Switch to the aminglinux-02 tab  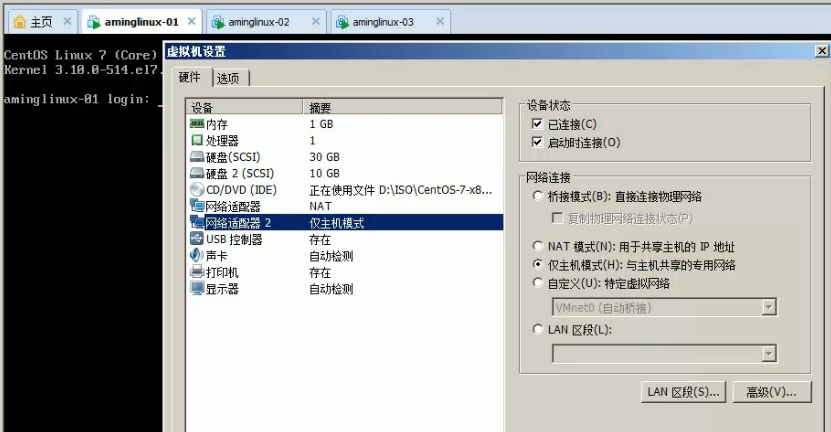(264, 22)
